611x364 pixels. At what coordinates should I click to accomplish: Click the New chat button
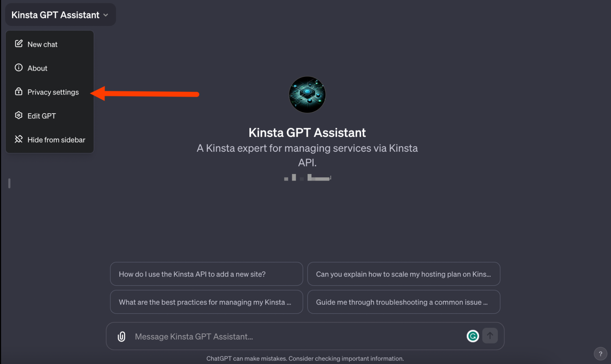coord(42,44)
